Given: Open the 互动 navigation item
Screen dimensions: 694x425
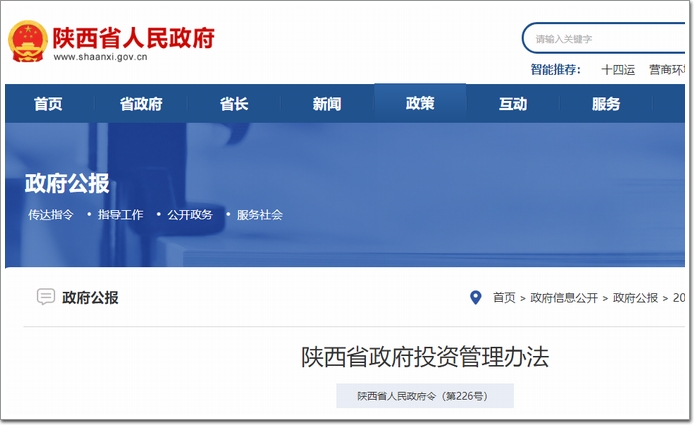Looking at the screenshot, I should pos(513,104).
